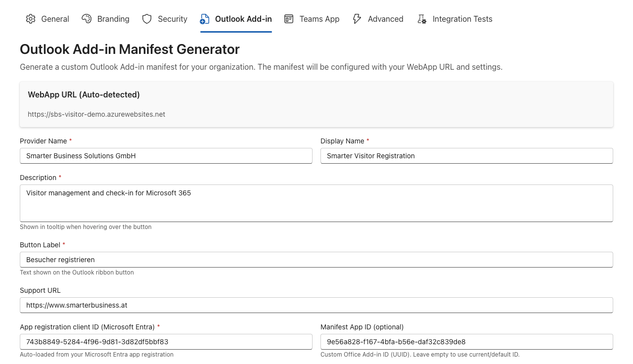Switch to the Teams App tab
The height and width of the screenshot is (364, 633).
(x=312, y=19)
